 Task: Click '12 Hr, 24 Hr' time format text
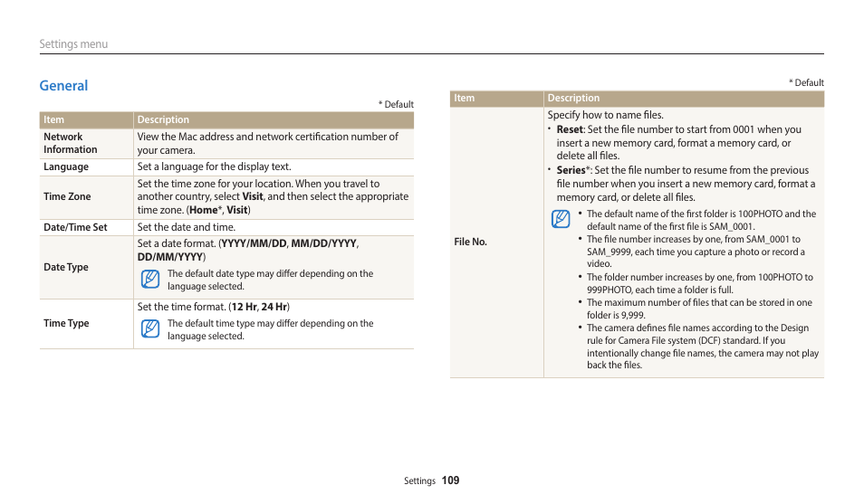259,307
